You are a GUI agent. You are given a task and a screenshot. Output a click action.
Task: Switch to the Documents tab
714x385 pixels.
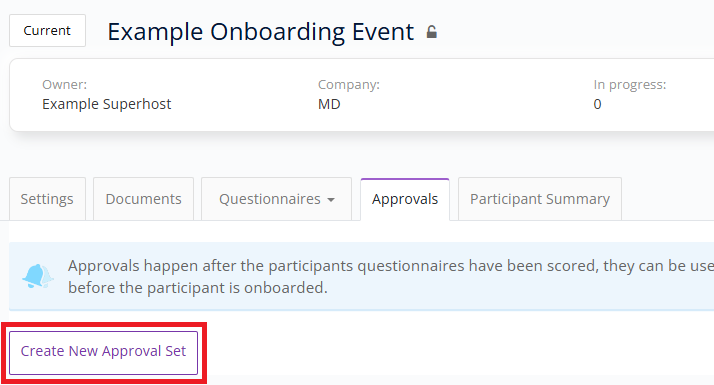(143, 199)
